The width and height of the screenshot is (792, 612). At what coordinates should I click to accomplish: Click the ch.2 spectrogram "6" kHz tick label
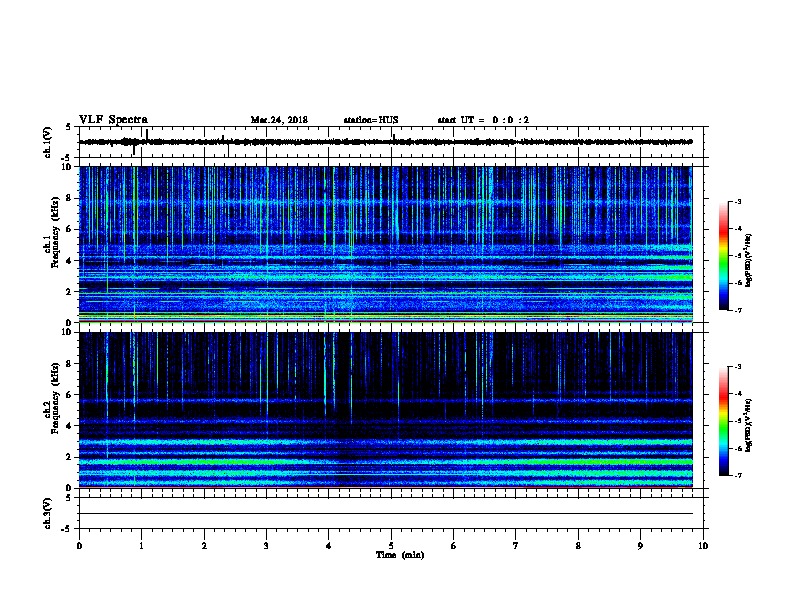(71, 395)
